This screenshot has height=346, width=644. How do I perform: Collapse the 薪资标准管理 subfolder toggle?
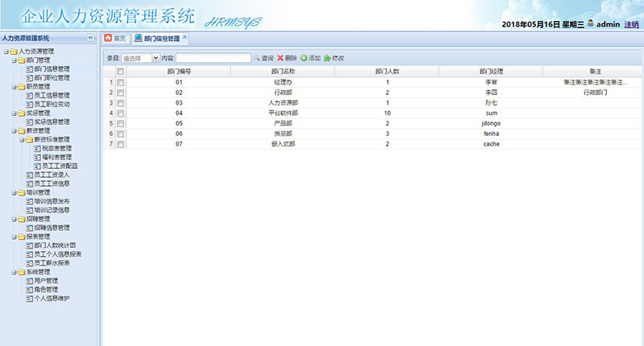(22, 140)
